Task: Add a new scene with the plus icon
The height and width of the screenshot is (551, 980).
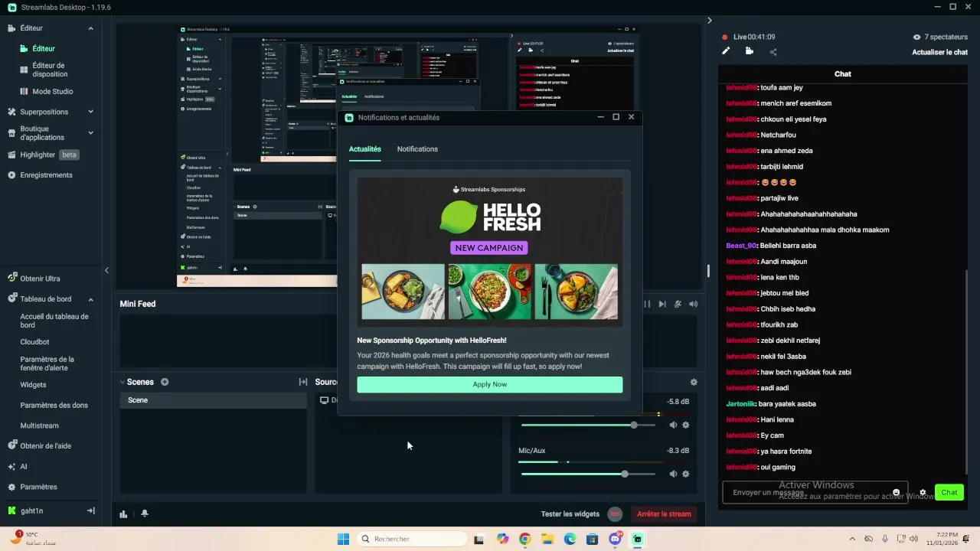Action: click(165, 382)
